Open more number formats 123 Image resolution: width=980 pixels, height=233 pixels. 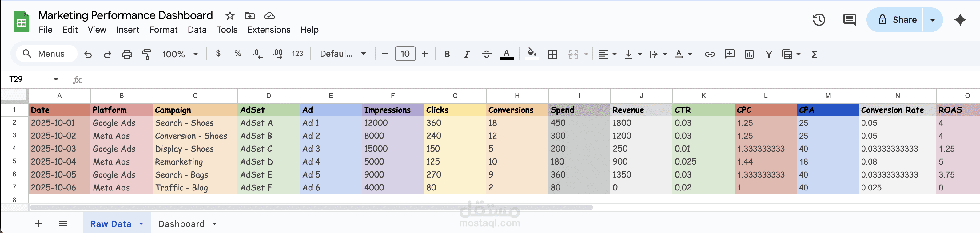pyautogui.click(x=297, y=54)
